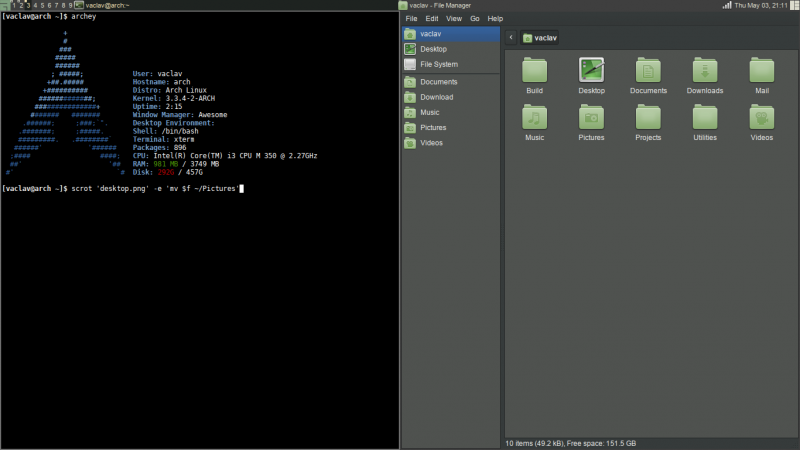Click the 'Uptime: 2:15' terminal line
The width and height of the screenshot is (800, 450).
(x=157, y=106)
